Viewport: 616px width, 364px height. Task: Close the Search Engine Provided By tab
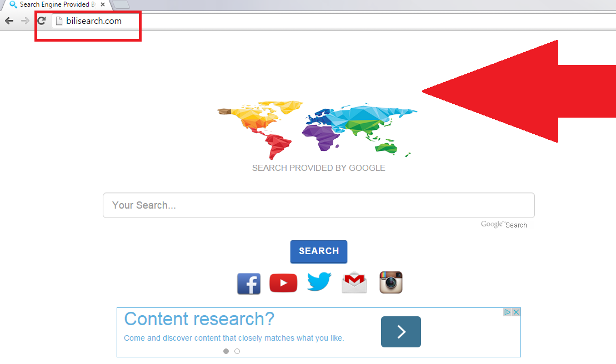pos(103,5)
